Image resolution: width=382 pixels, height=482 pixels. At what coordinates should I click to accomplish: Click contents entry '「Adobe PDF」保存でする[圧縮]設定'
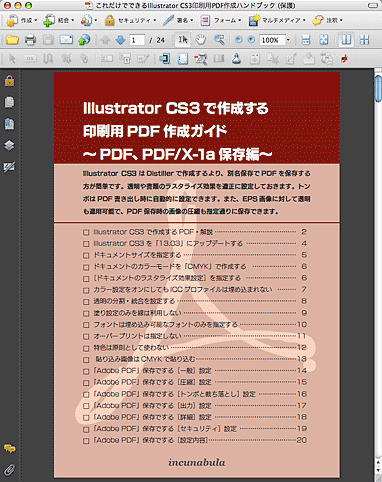click(152, 382)
